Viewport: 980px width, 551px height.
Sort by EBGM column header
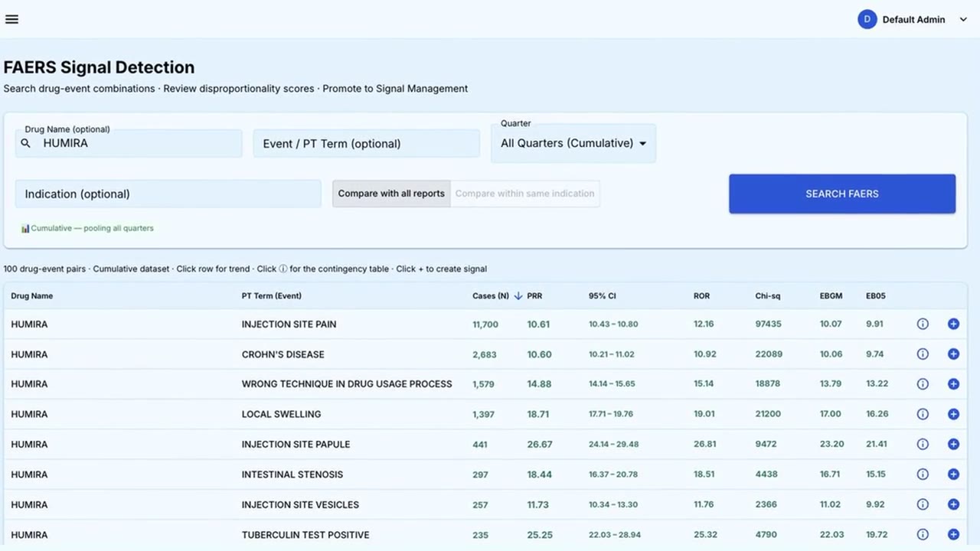coord(831,296)
